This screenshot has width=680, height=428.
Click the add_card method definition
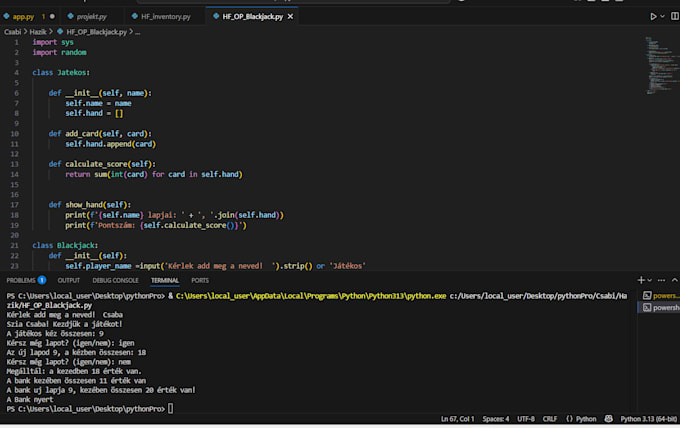pyautogui.click(x=100, y=134)
